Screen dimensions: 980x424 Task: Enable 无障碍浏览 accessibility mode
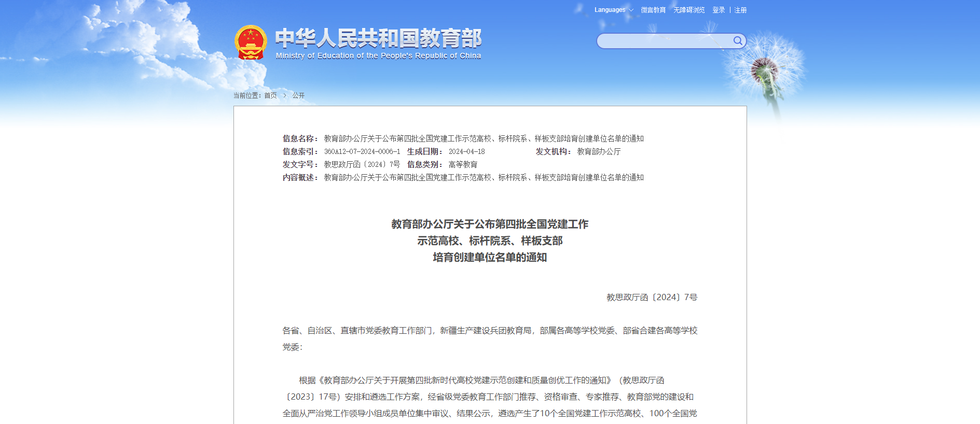tap(689, 10)
